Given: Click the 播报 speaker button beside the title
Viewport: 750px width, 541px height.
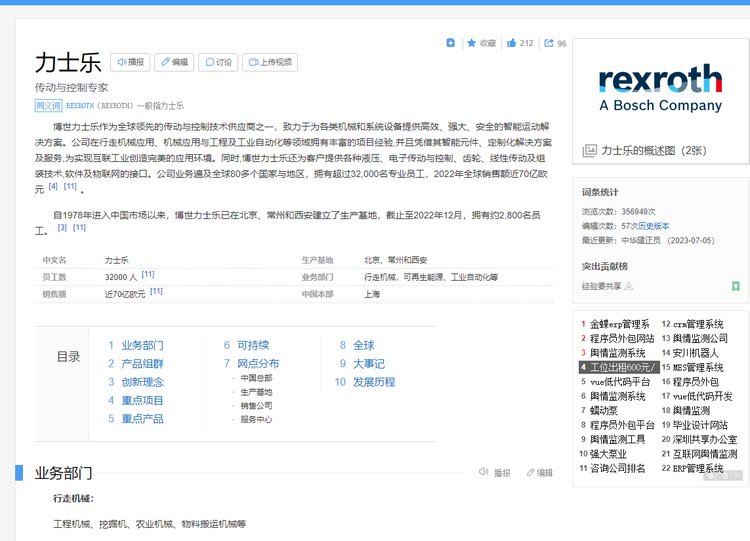Looking at the screenshot, I should click(130, 62).
